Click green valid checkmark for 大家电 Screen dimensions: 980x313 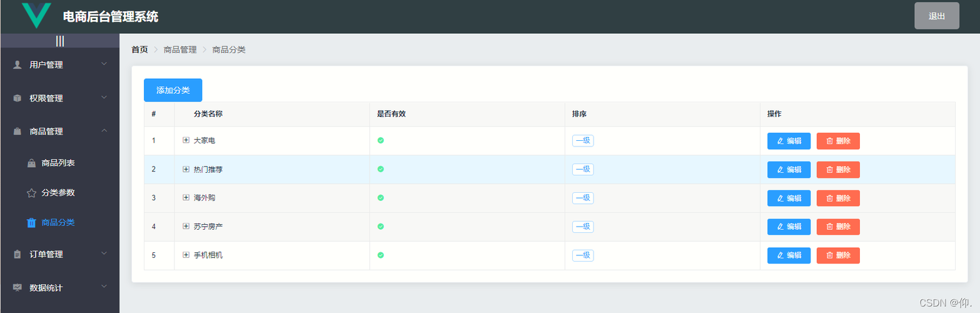pos(380,140)
